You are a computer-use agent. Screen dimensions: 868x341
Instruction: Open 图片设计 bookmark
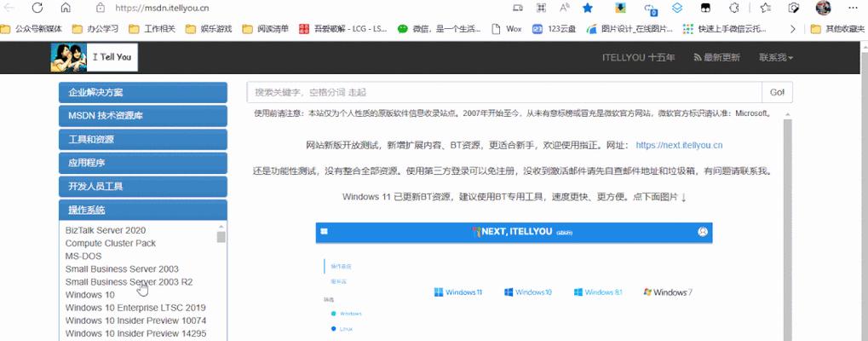[629, 29]
